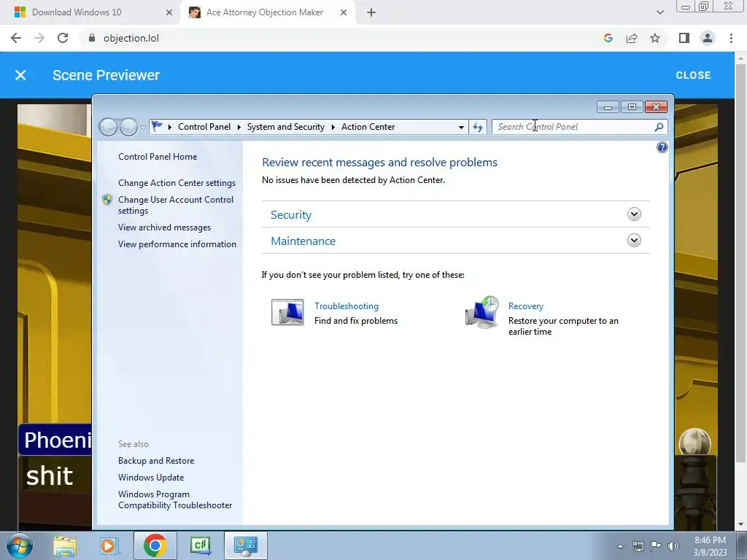
Task: Open Control Panel Home link
Action: point(158,157)
